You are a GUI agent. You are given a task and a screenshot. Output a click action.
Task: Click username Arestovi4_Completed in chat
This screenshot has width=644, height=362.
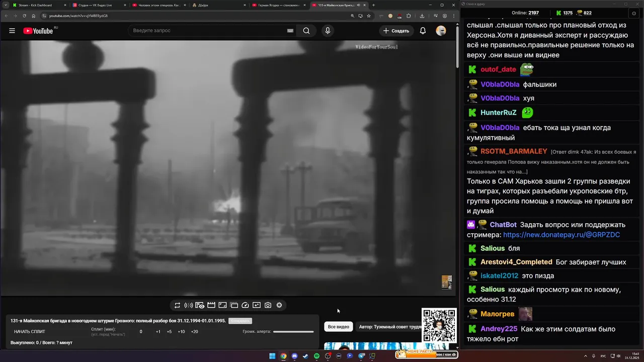516,262
